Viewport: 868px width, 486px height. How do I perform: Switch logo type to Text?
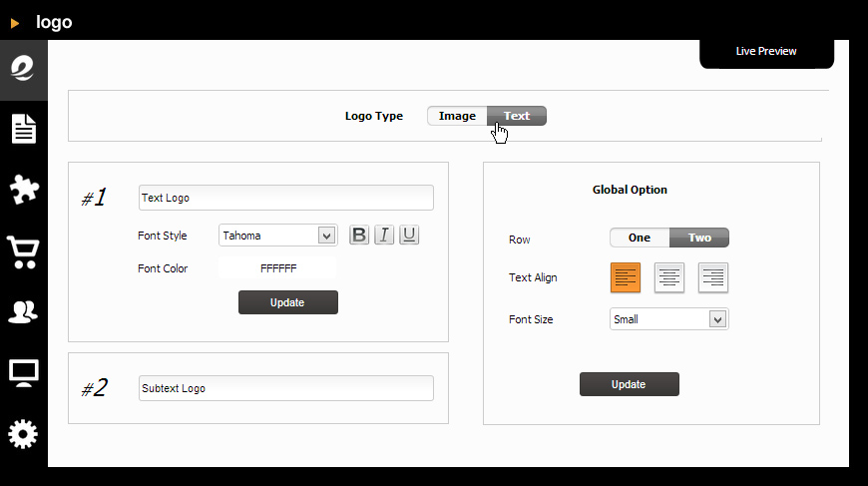[x=517, y=116]
